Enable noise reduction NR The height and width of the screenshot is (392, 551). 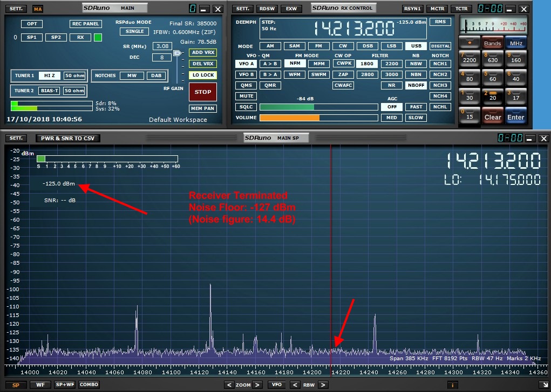391,85
